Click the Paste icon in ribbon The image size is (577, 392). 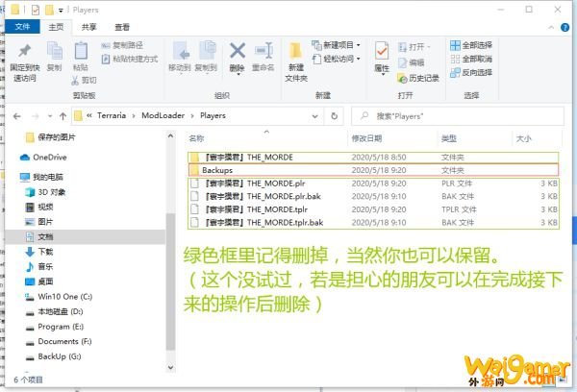click(81, 51)
